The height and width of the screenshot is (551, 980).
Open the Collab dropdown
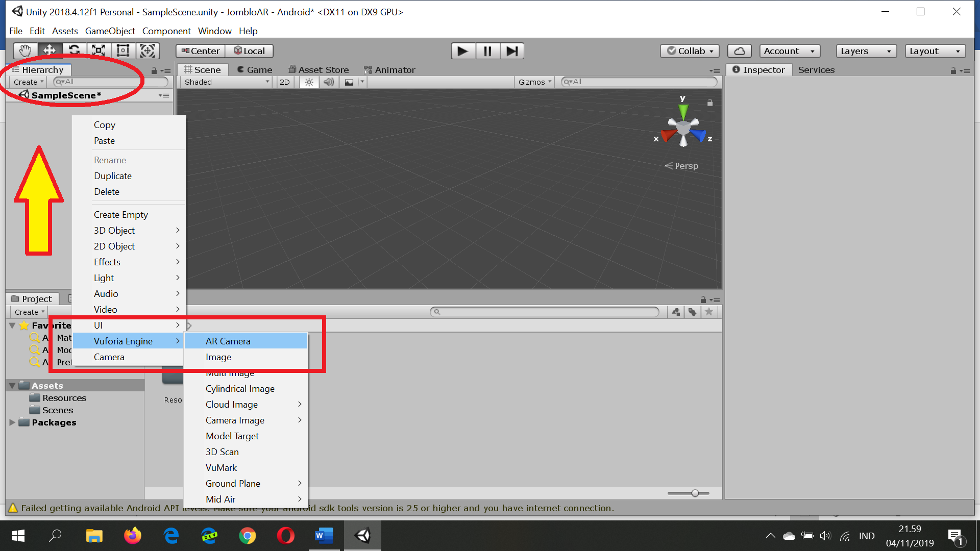tap(690, 51)
